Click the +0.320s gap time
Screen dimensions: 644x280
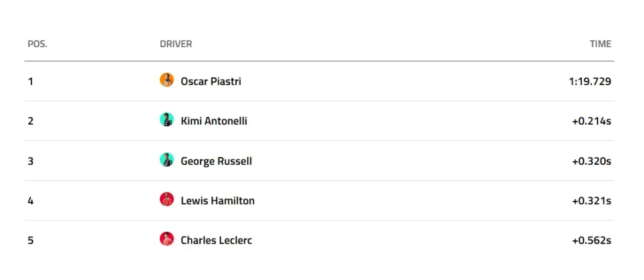coord(591,161)
